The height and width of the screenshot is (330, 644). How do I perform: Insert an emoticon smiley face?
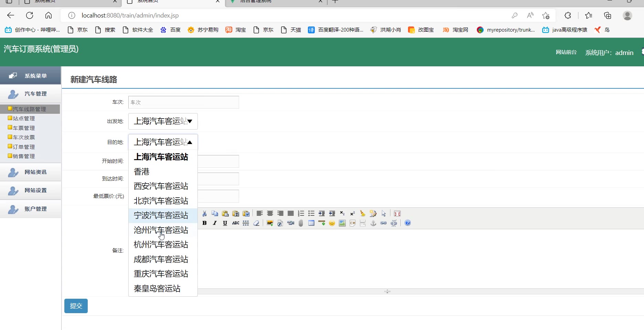point(332,223)
